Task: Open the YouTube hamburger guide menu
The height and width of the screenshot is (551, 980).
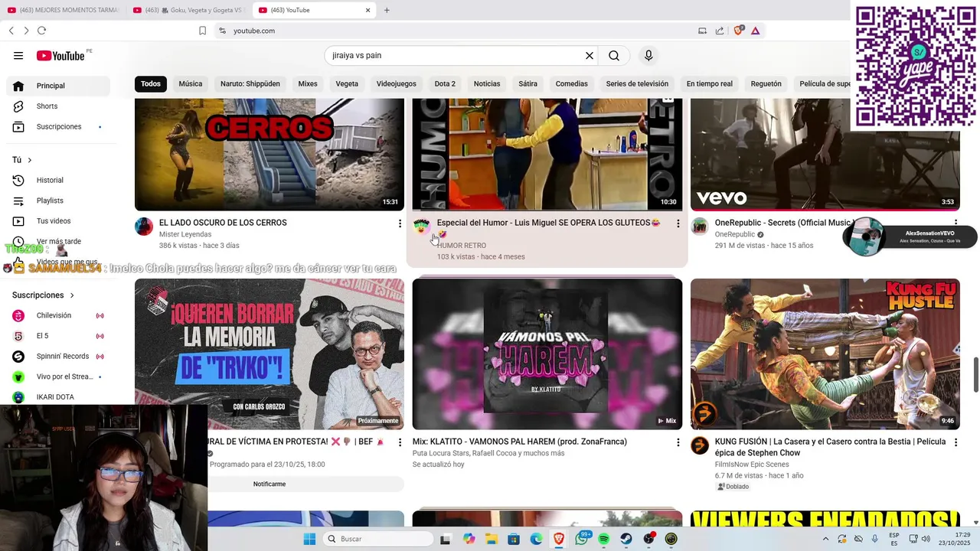Action: 18,55
